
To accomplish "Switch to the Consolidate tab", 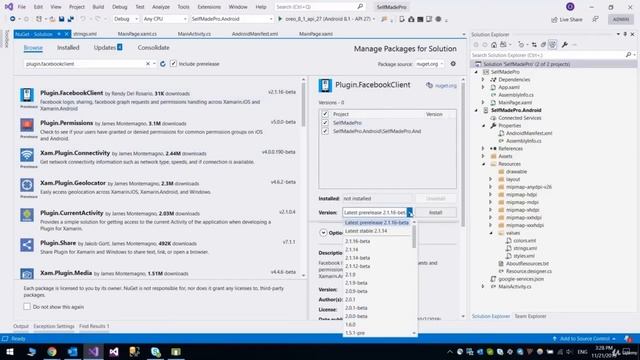I will coord(153,48).
